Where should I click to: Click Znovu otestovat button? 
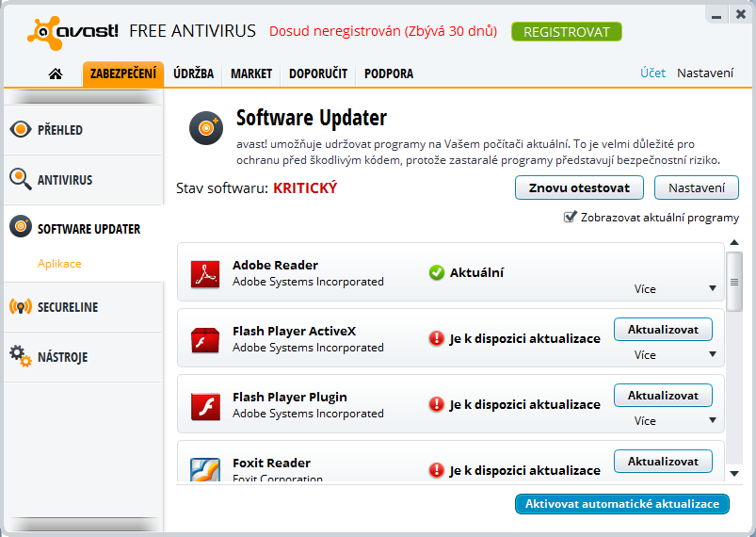coord(579,187)
